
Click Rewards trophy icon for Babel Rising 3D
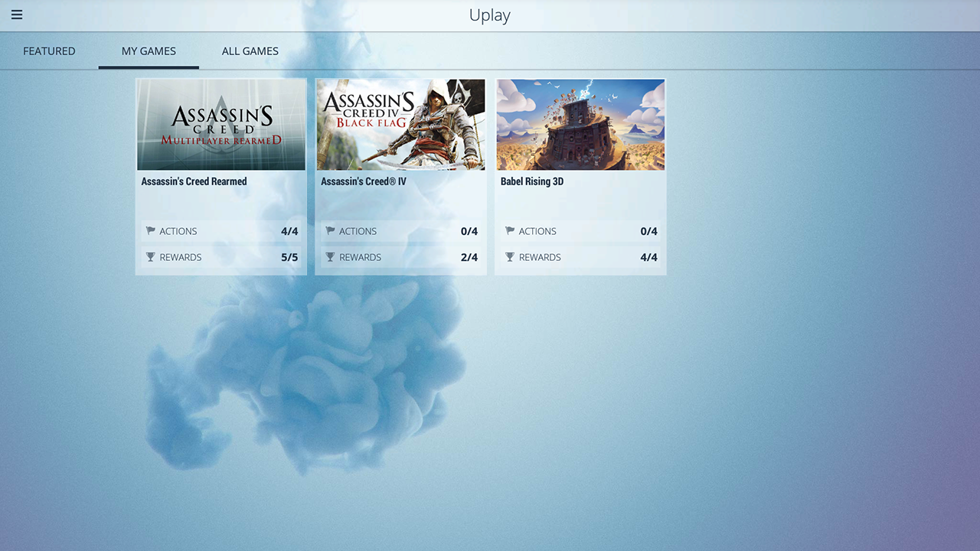[x=510, y=257]
